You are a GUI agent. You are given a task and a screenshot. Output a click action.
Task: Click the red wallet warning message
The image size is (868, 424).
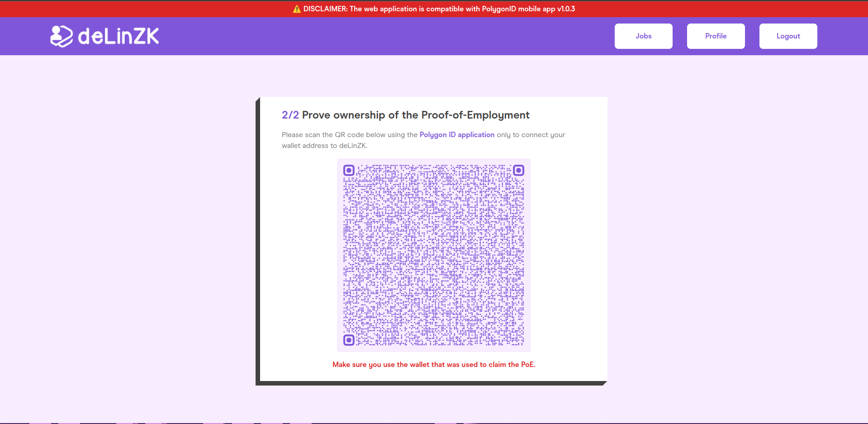click(434, 365)
